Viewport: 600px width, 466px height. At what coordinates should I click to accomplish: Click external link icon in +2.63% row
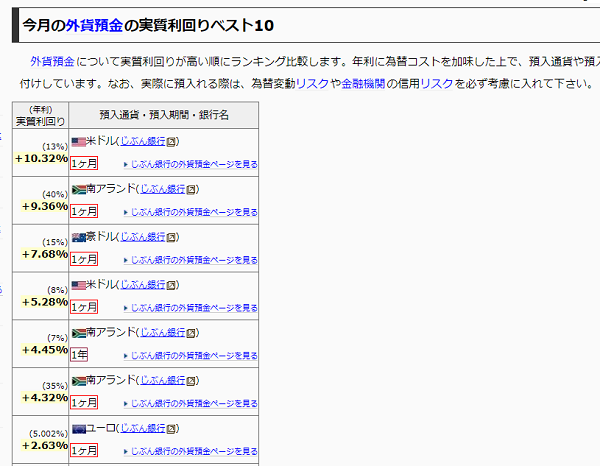[x=171, y=429]
